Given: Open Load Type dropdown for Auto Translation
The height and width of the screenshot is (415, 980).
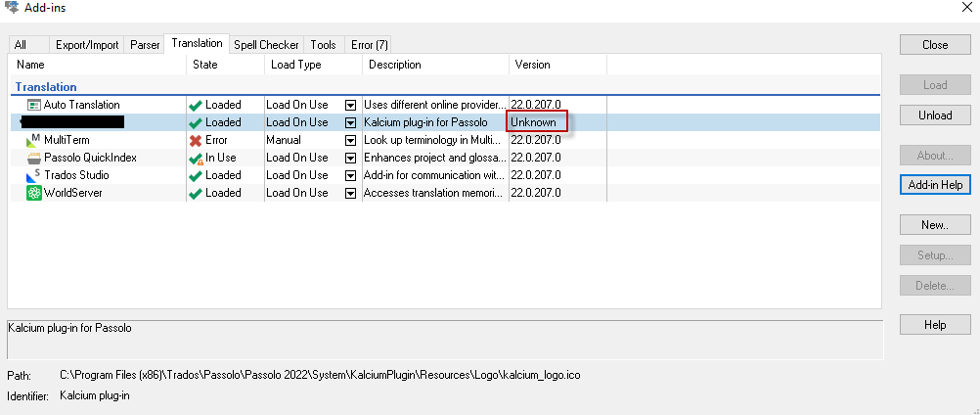Looking at the screenshot, I should (x=350, y=105).
